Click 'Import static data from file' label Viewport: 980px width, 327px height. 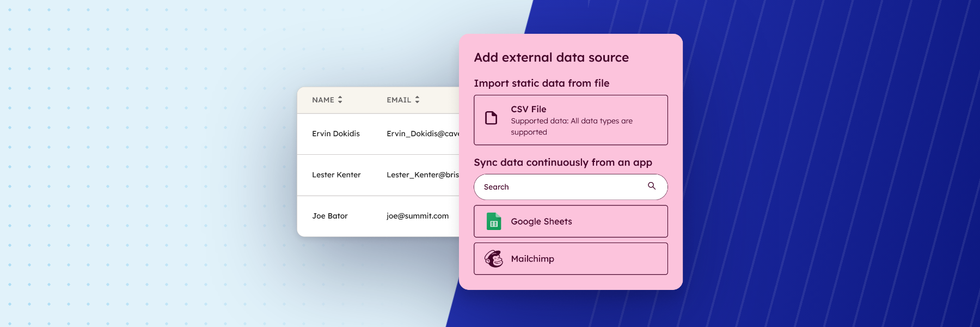pos(542,83)
